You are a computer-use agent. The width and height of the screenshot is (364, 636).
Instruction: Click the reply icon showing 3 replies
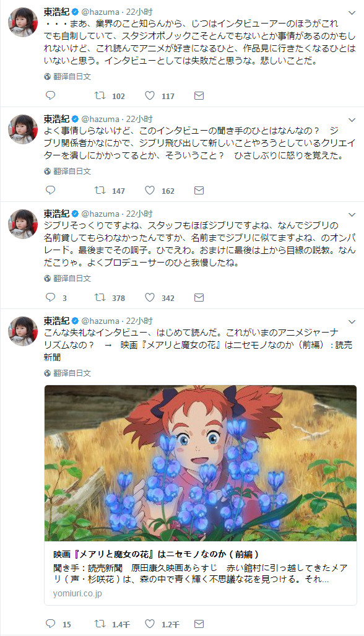pos(51,297)
